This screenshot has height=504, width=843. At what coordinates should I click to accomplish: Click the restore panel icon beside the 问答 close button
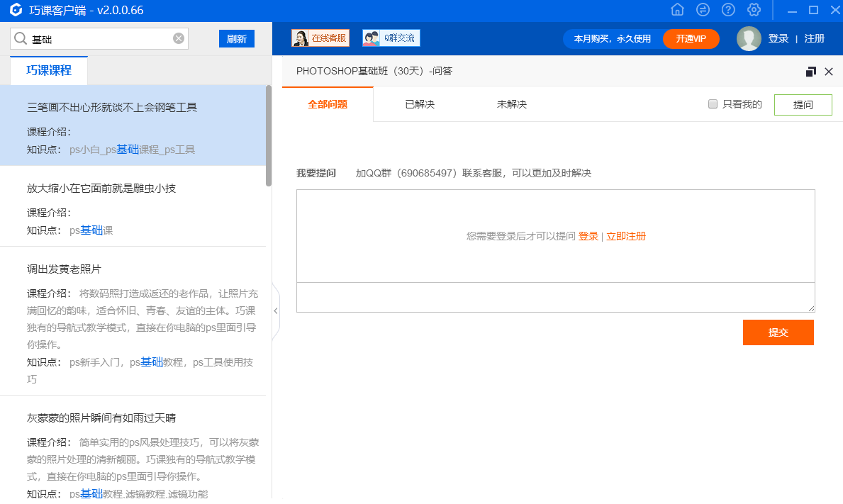(x=810, y=72)
